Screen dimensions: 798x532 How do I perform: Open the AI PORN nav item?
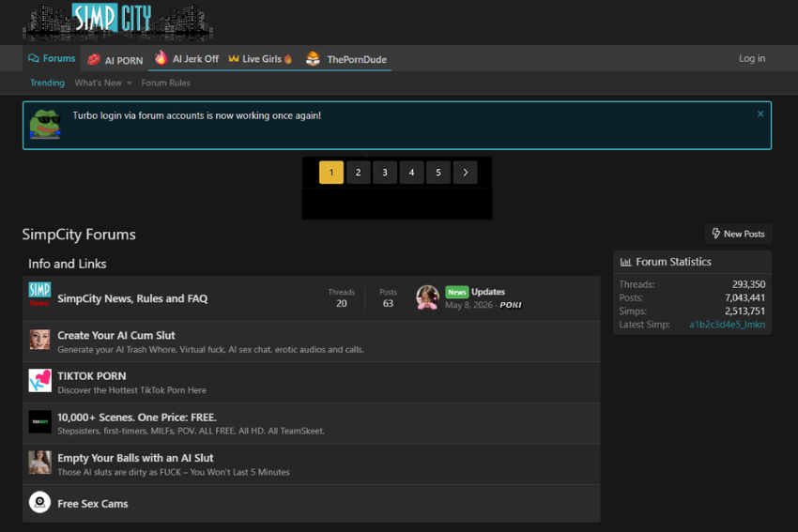click(x=115, y=60)
